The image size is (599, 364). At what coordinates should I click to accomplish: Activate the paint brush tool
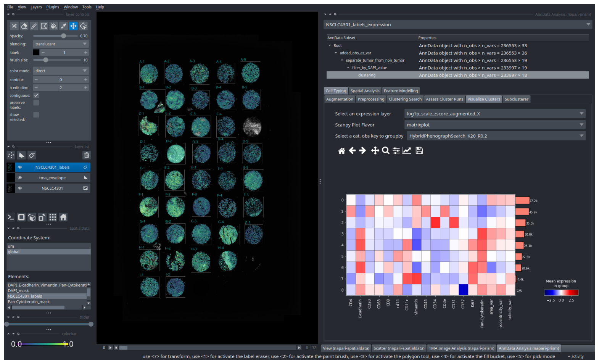(x=34, y=26)
